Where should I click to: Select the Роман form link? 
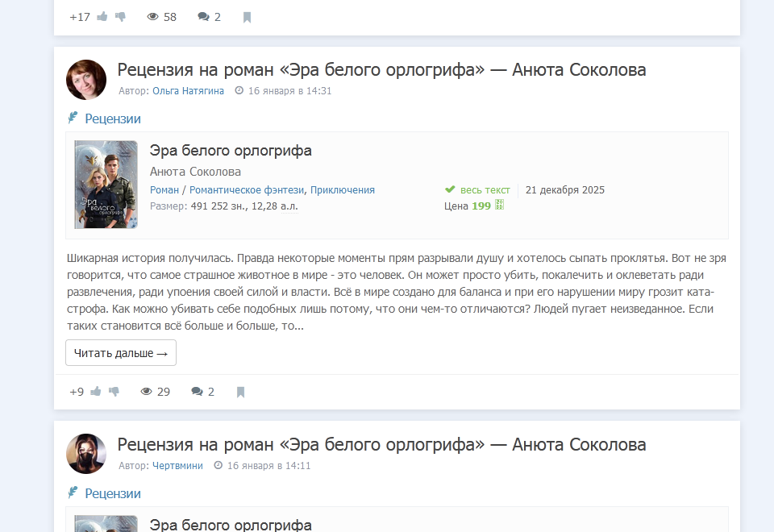coord(164,190)
